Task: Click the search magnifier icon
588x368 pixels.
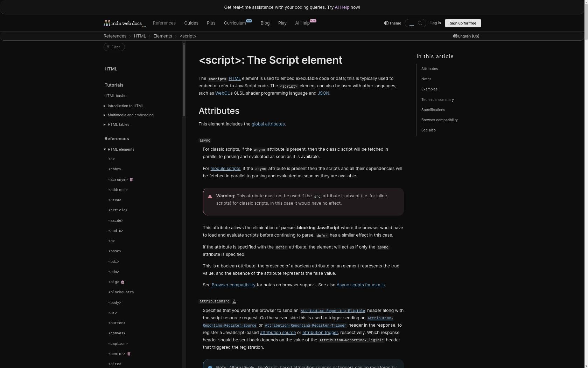Action: click(x=420, y=23)
